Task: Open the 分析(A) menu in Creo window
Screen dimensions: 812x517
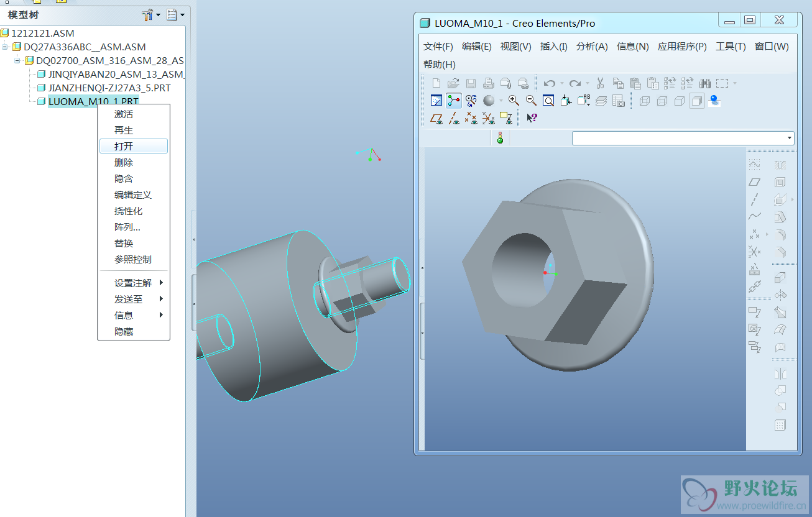Action: (x=592, y=47)
